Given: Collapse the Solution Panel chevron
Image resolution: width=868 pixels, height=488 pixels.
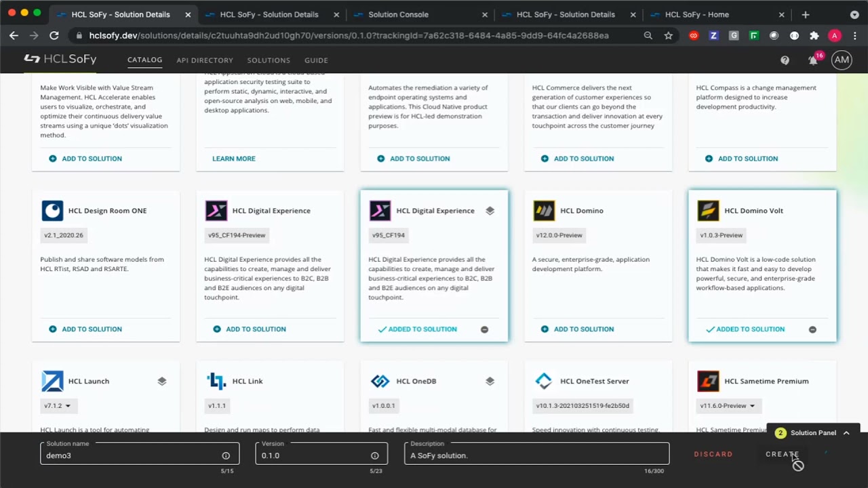Looking at the screenshot, I should point(846,433).
